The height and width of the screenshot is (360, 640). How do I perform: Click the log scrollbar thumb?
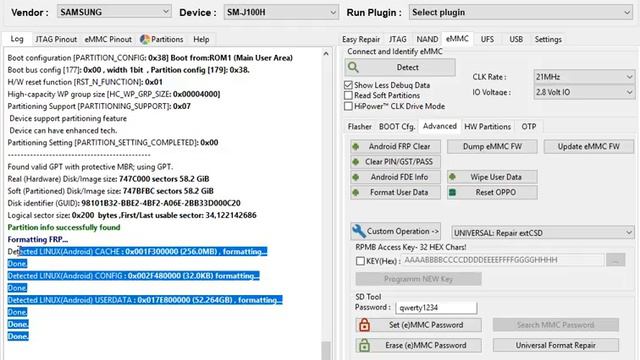coord(326,350)
